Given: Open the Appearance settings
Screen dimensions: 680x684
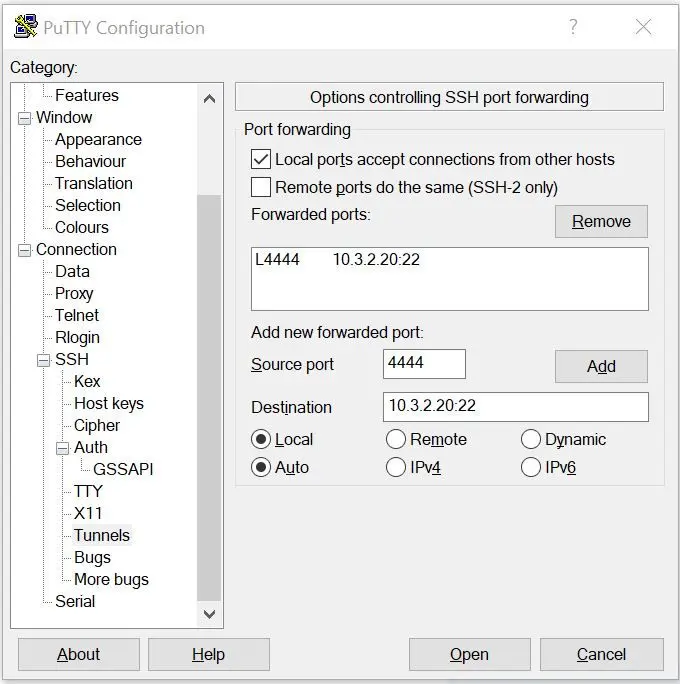Looking at the screenshot, I should 98,140.
